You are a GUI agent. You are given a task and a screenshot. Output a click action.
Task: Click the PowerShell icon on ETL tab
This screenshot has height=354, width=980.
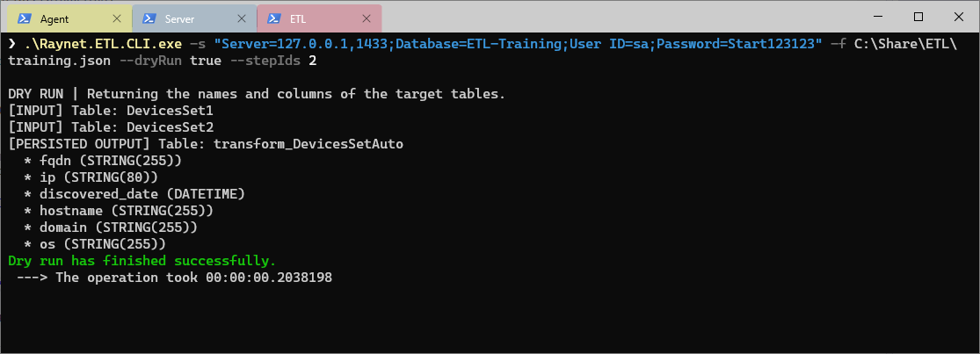[x=275, y=18]
